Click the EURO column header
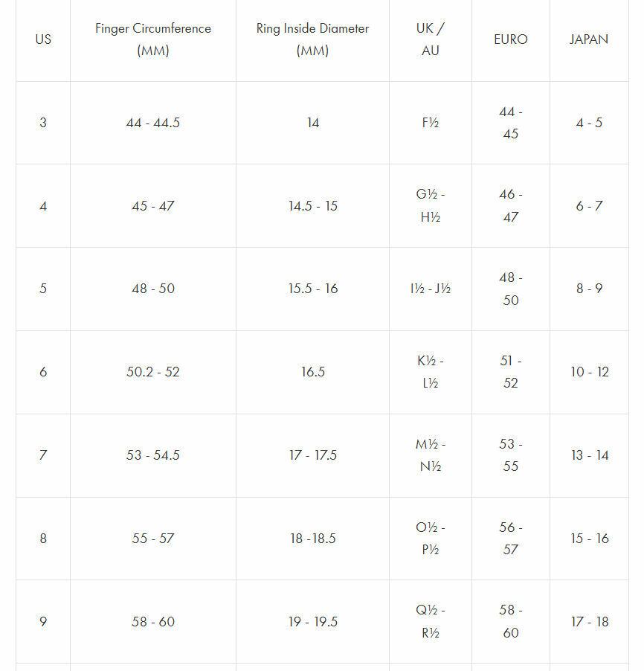Screen dimensions: 644x671 point(510,39)
